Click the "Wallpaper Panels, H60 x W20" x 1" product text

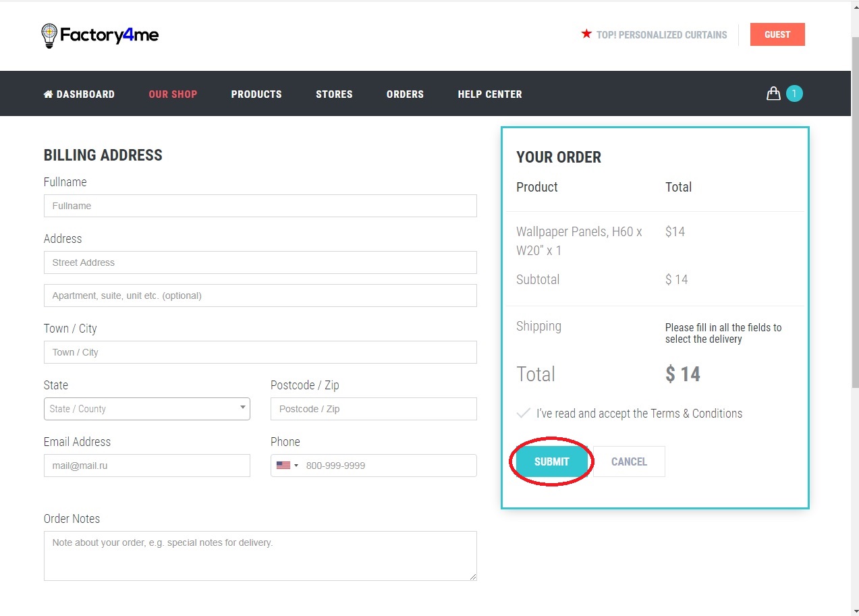(579, 241)
